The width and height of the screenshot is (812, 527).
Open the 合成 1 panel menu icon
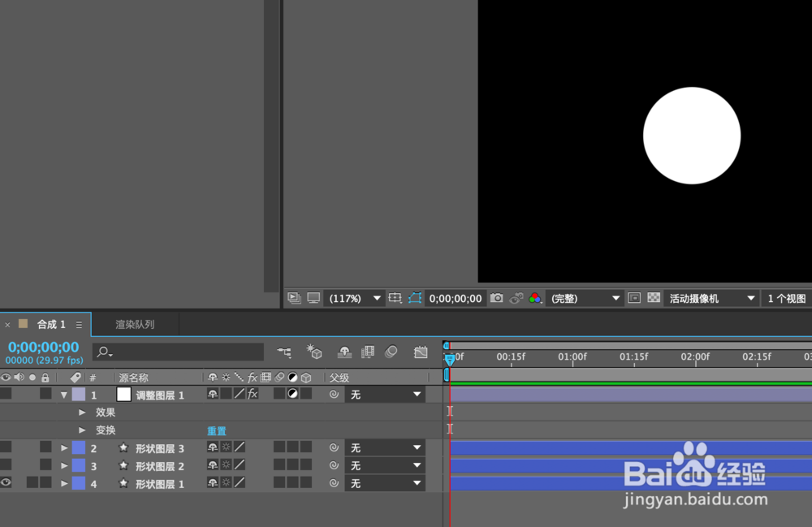coord(80,325)
